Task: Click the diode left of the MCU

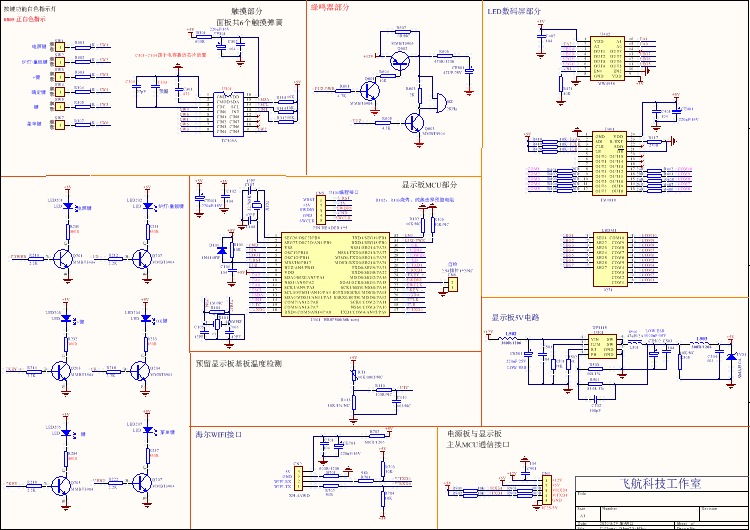Action: click(221, 251)
